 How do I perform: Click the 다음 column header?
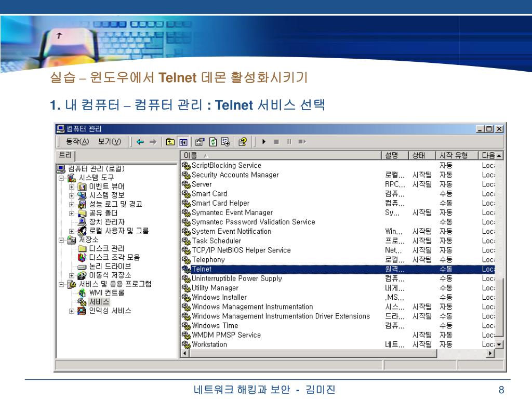coord(487,155)
